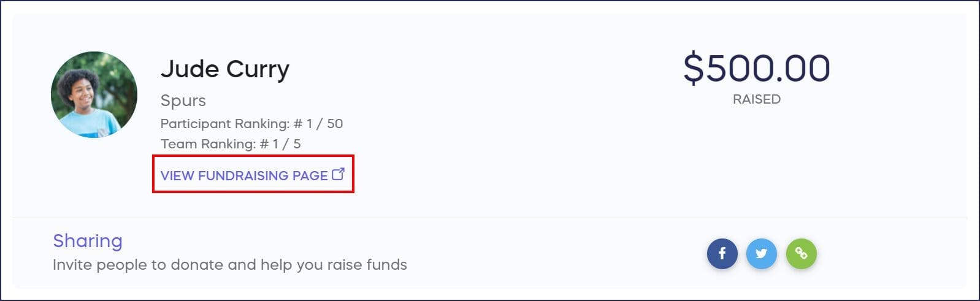
Task: Select the Spurs team name
Action: (183, 100)
